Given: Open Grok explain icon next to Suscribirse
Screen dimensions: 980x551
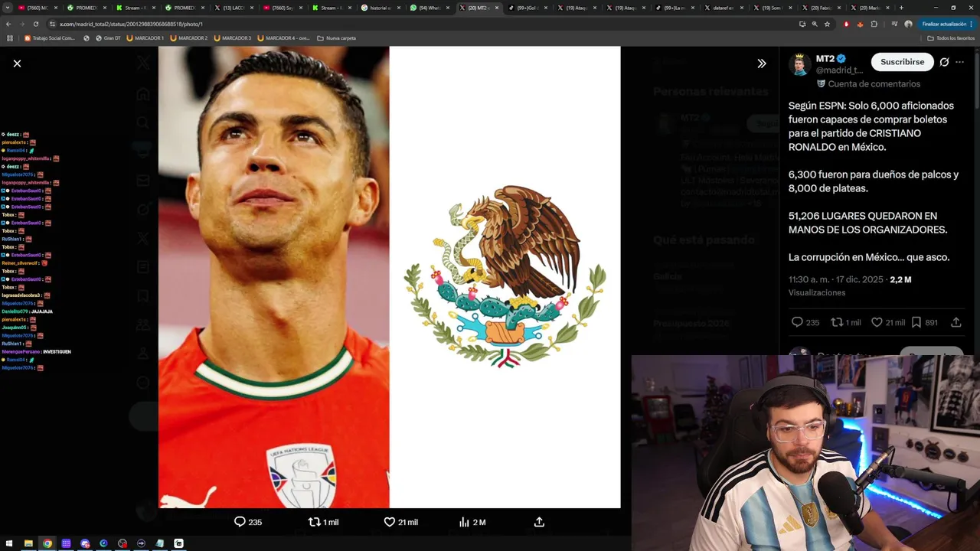Looking at the screenshot, I should pos(944,62).
